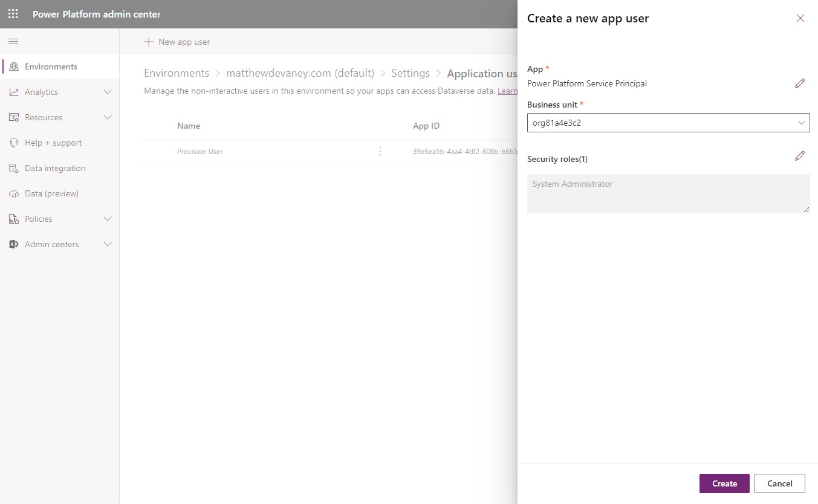The width and height of the screenshot is (818, 504).
Task: Click the Create button
Action: [724, 483]
